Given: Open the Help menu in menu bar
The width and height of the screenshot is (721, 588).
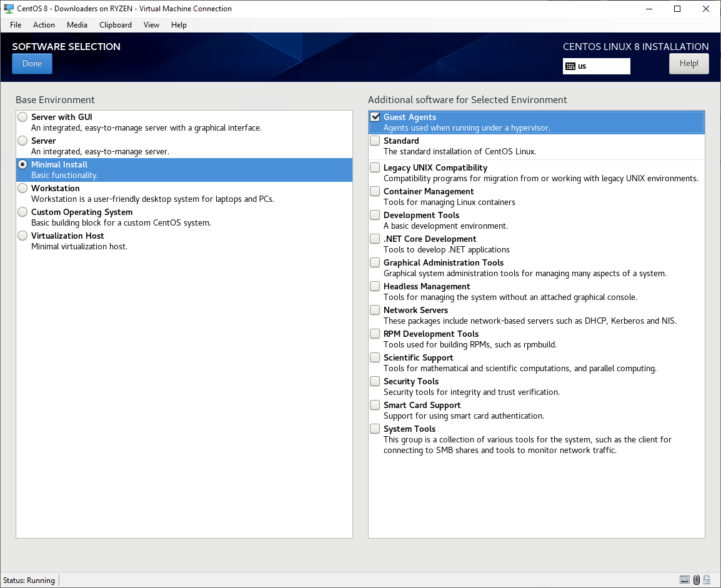Looking at the screenshot, I should pyautogui.click(x=179, y=25).
